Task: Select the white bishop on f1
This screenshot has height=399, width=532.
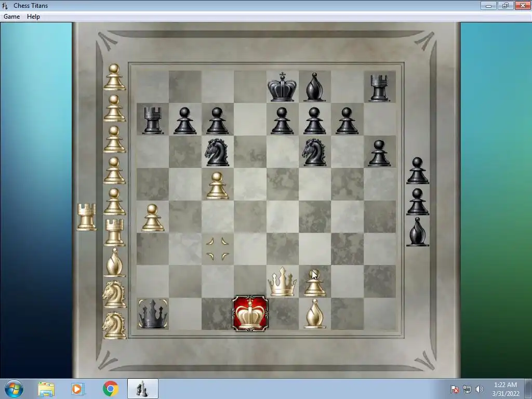Action: (315, 314)
